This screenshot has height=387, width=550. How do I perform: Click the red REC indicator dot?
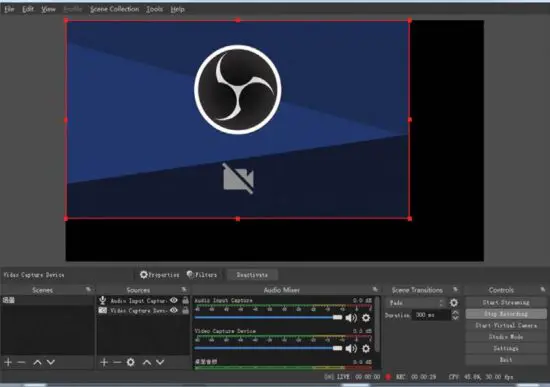(x=388, y=377)
